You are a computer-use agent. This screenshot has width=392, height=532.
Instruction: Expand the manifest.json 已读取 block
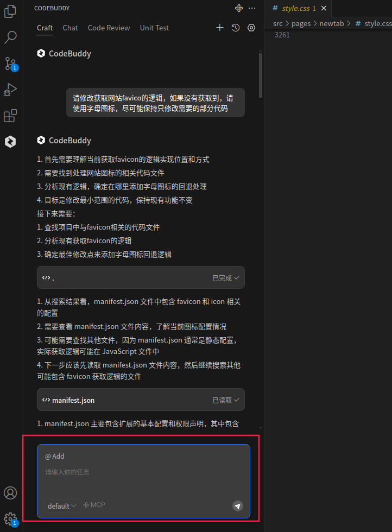[141, 400]
